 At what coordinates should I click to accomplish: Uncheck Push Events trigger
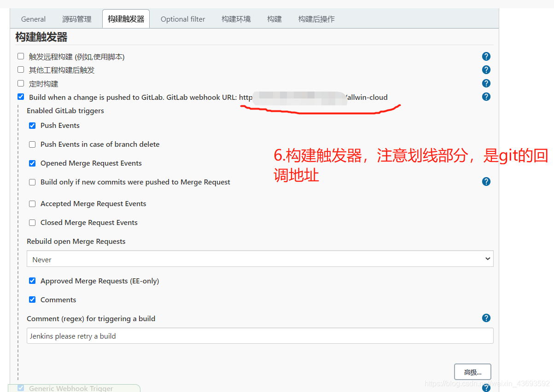coord(32,125)
